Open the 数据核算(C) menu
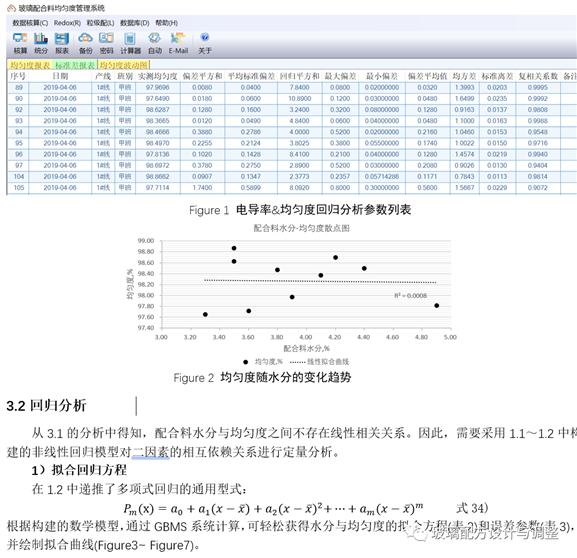This screenshot has height=558, width=577. click(30, 23)
